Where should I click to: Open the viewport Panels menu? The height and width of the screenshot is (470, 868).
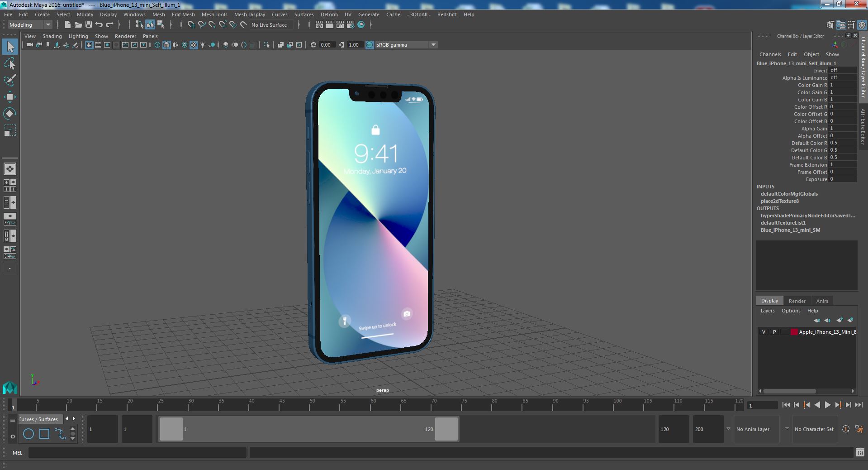[150, 36]
